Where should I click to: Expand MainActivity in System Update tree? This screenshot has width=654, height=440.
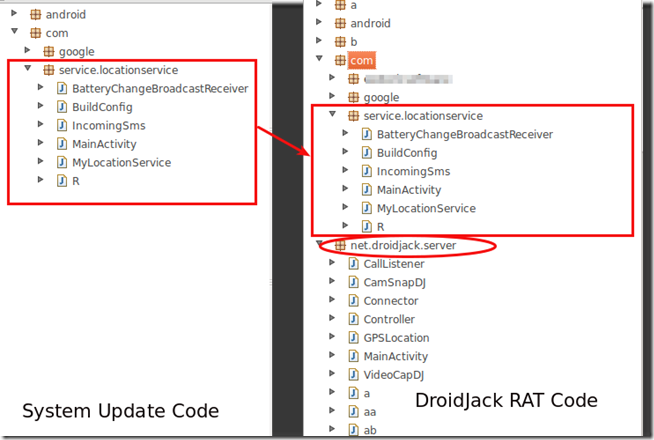40,143
